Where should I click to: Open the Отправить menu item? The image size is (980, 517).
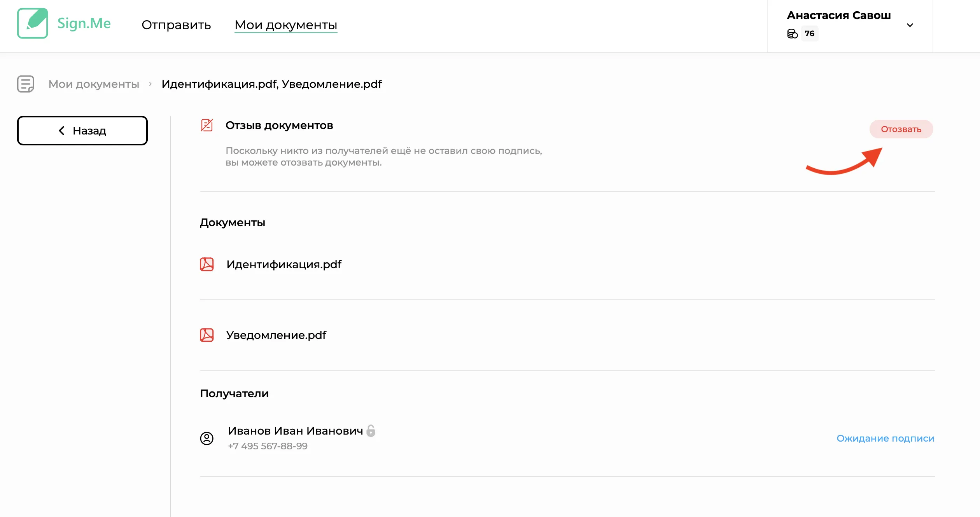(176, 25)
